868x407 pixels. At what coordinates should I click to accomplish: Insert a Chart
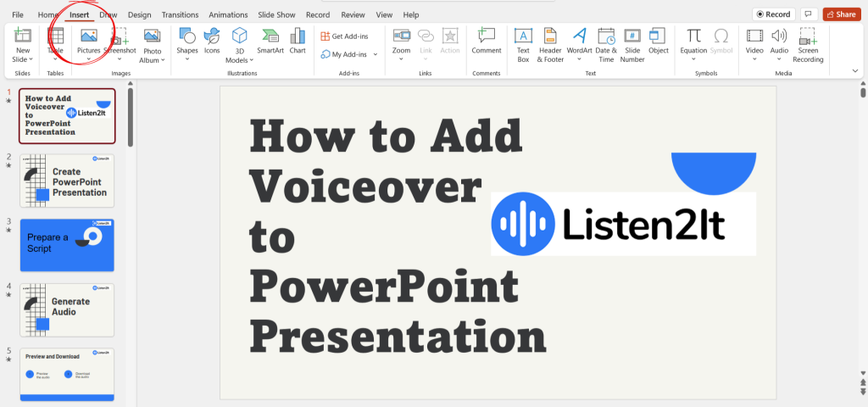(298, 42)
